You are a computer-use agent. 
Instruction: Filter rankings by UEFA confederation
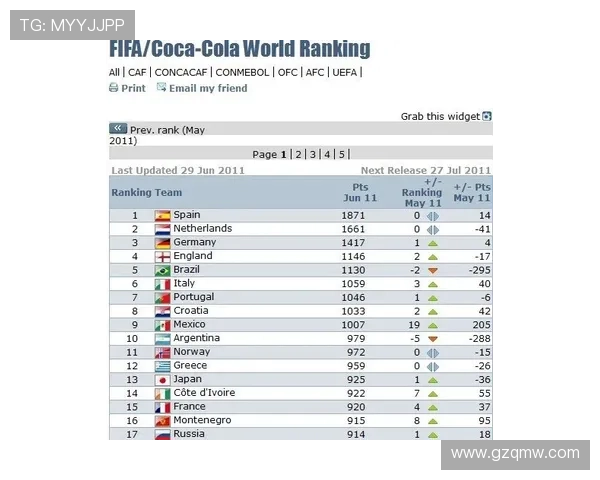[345, 72]
